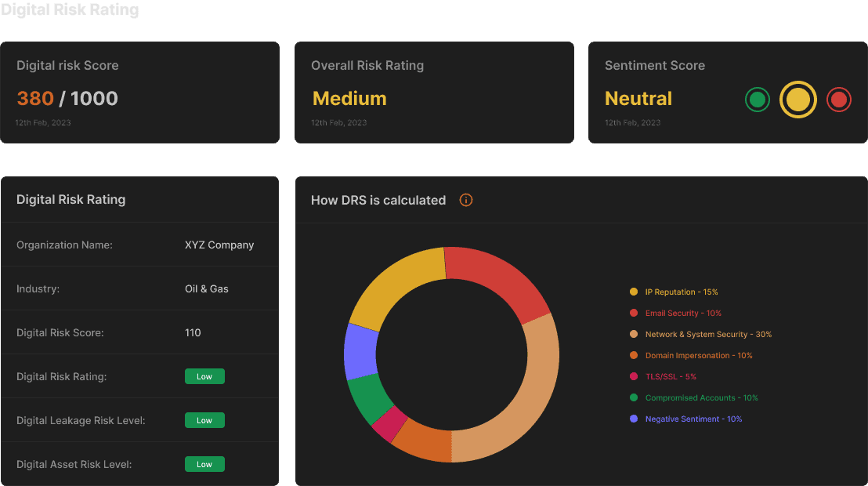This screenshot has height=486, width=868.
Task: Click the purple Negative Sentiment donut segment
Action: (360, 352)
